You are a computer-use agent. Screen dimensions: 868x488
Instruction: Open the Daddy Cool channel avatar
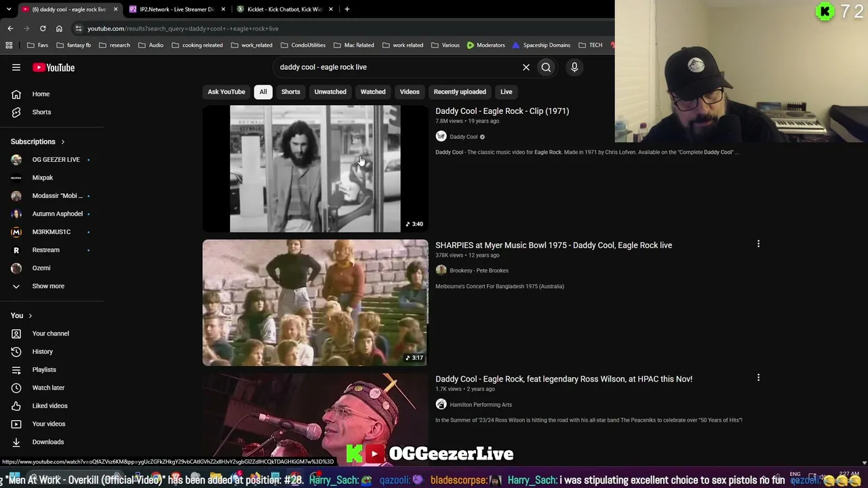coord(441,136)
